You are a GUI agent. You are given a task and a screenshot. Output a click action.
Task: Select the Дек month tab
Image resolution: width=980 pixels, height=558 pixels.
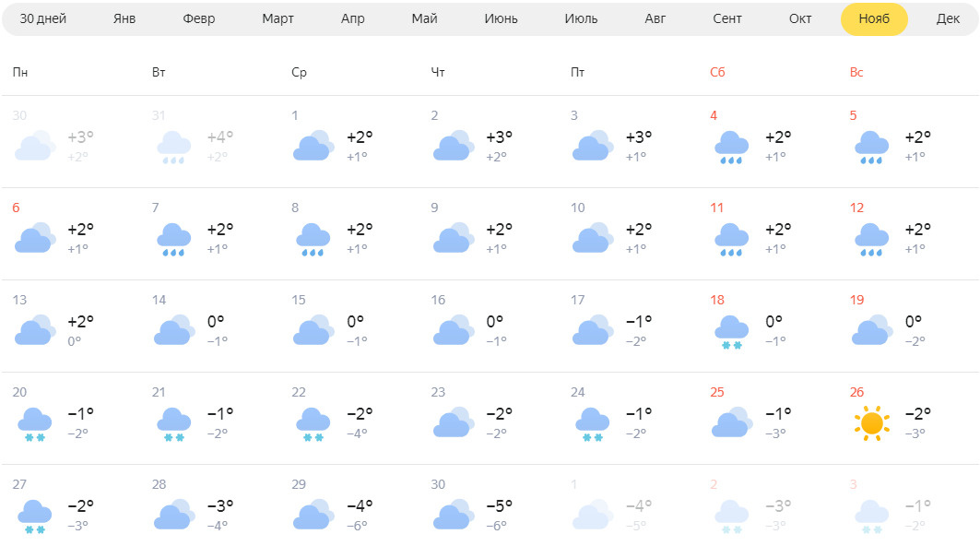(948, 18)
